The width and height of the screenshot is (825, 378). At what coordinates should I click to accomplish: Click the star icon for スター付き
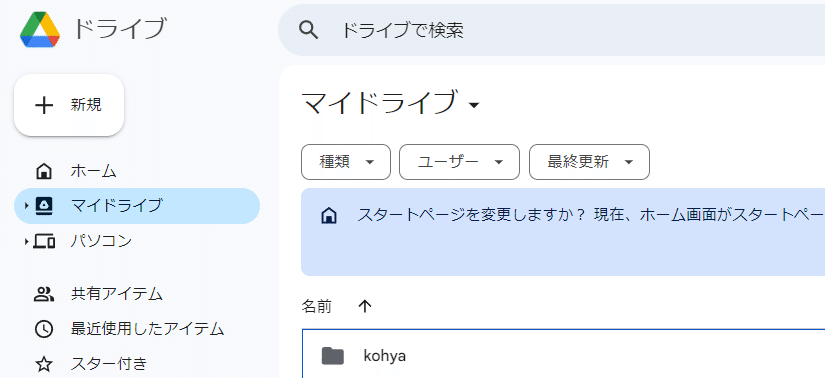pos(44,364)
